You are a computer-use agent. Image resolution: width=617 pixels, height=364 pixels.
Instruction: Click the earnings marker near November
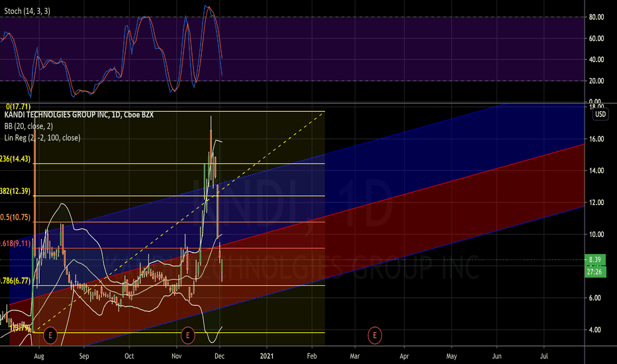click(x=188, y=336)
